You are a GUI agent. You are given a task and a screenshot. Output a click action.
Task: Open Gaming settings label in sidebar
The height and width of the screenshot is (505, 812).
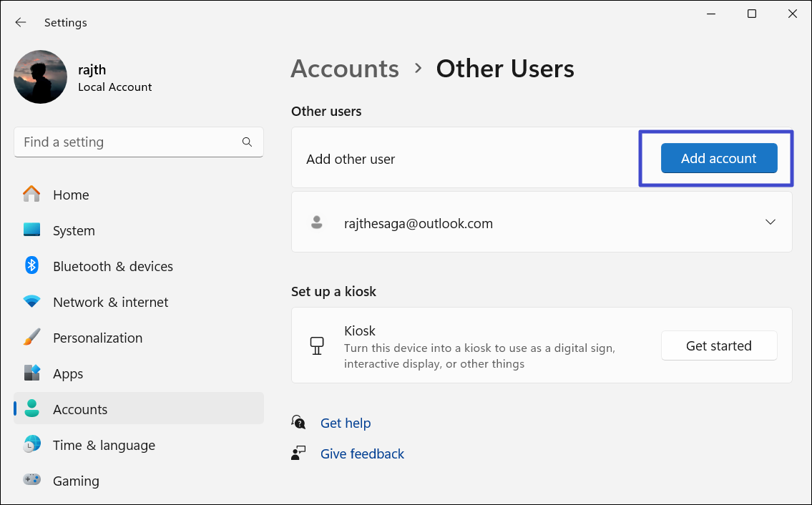[76, 481]
